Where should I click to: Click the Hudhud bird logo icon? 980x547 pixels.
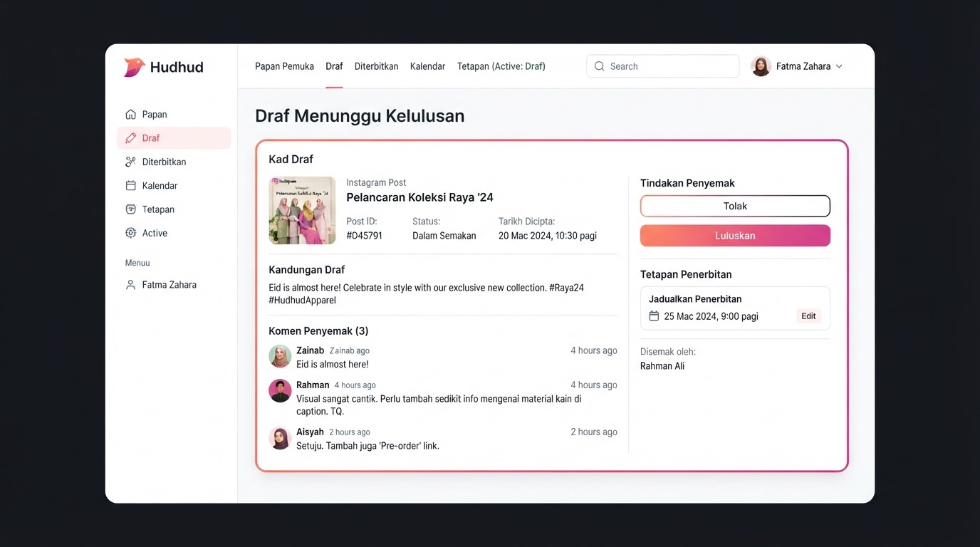click(134, 67)
